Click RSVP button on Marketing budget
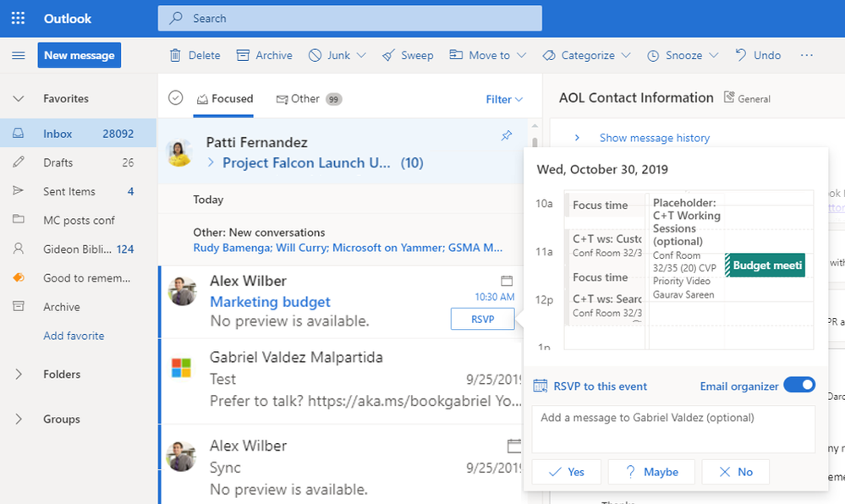The height and width of the screenshot is (504, 845). click(482, 319)
